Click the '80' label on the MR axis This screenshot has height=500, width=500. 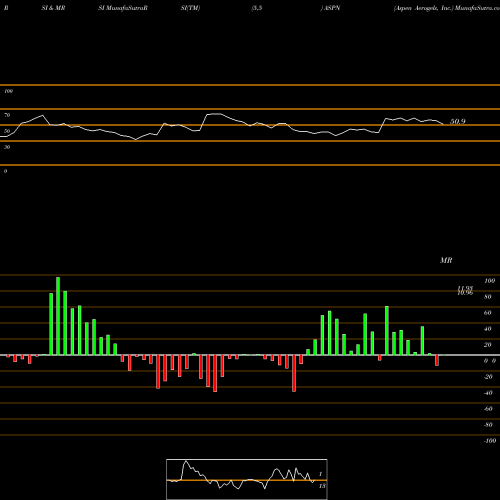point(488,297)
